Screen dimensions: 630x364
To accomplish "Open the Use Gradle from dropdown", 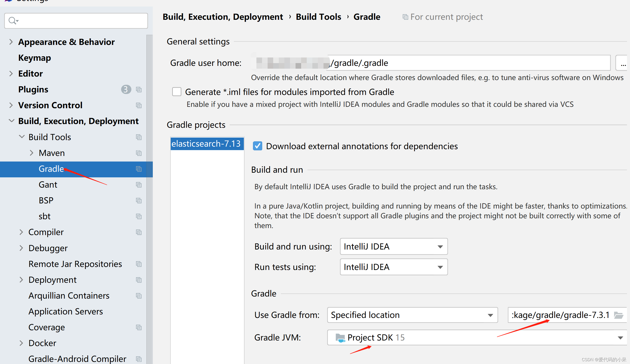I will click(x=412, y=315).
